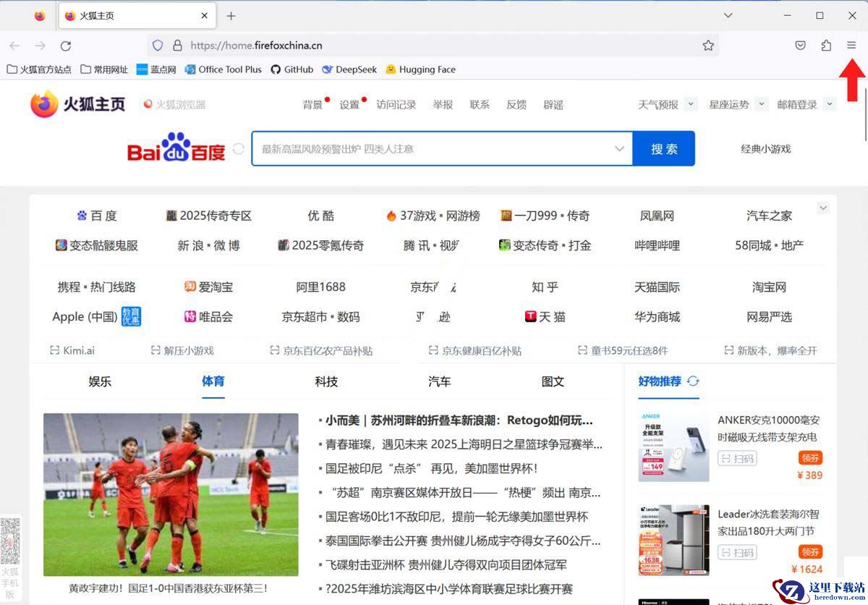Select the 娱乐 news tab

[100, 381]
